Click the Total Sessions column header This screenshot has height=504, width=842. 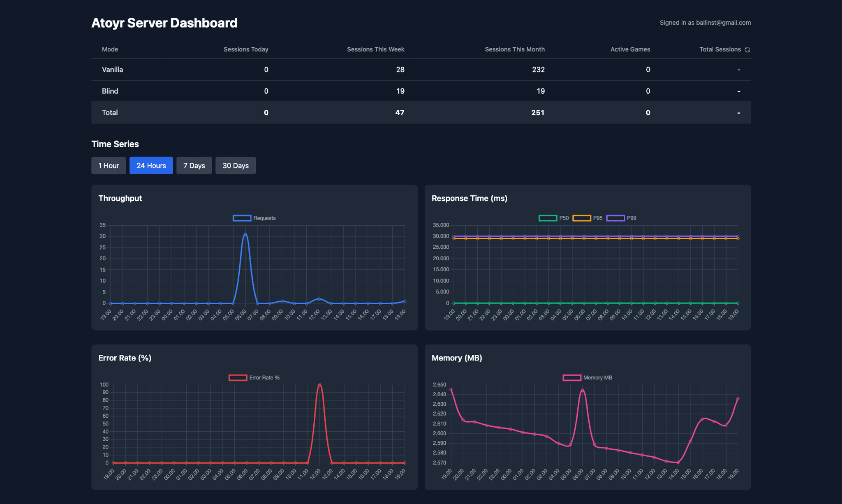coord(720,49)
